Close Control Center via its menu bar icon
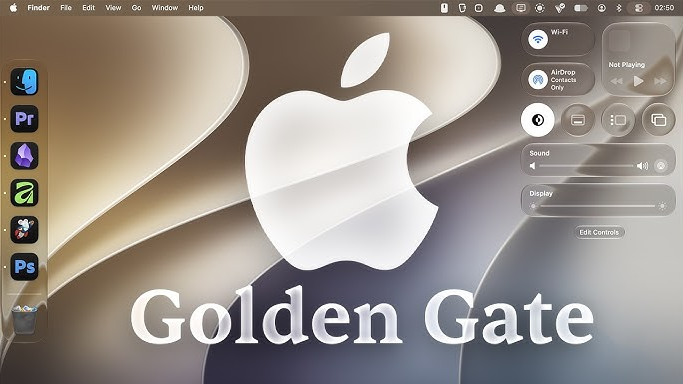The width and height of the screenshot is (683, 384). 639,8
